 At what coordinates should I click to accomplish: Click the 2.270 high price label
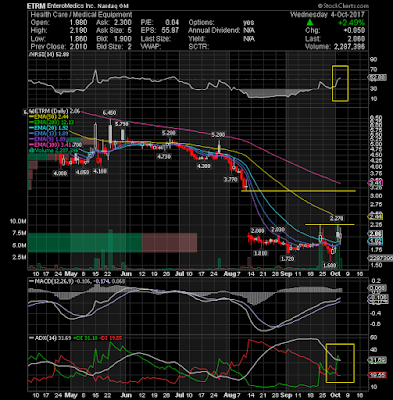pos(336,219)
